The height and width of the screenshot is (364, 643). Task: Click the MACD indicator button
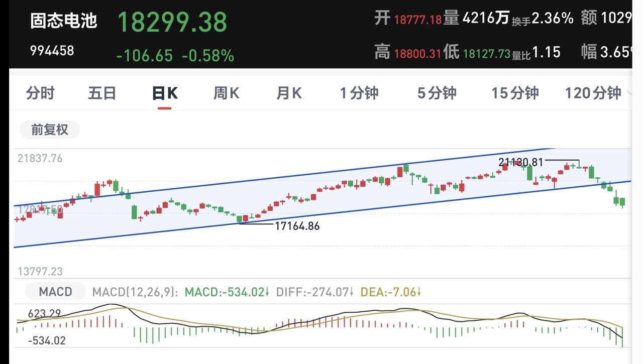(x=56, y=292)
